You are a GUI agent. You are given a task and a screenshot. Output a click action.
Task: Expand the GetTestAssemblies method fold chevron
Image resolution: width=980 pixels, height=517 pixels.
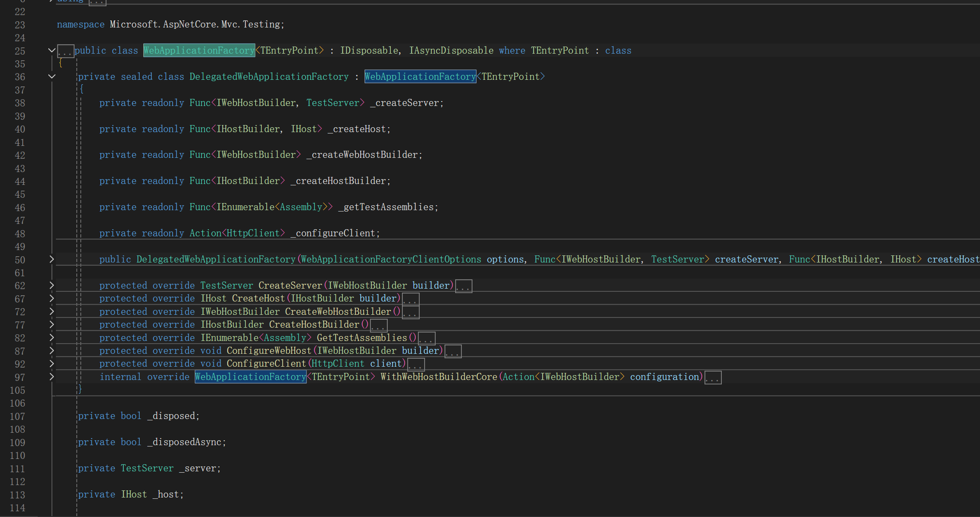click(51, 338)
